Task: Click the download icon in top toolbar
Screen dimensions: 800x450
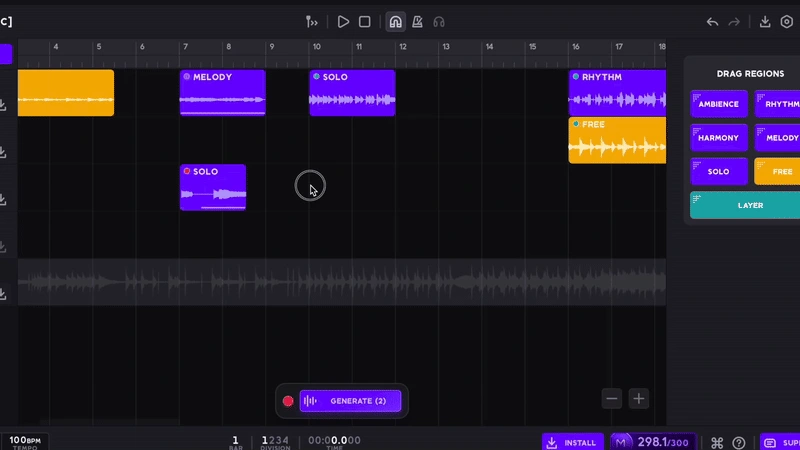Action: pos(765,21)
